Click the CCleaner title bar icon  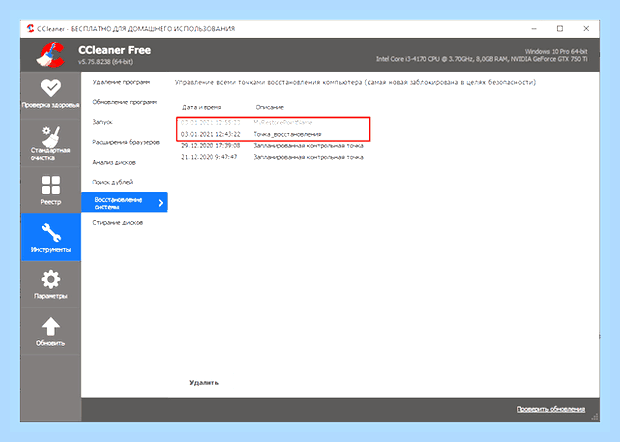coord(30,28)
